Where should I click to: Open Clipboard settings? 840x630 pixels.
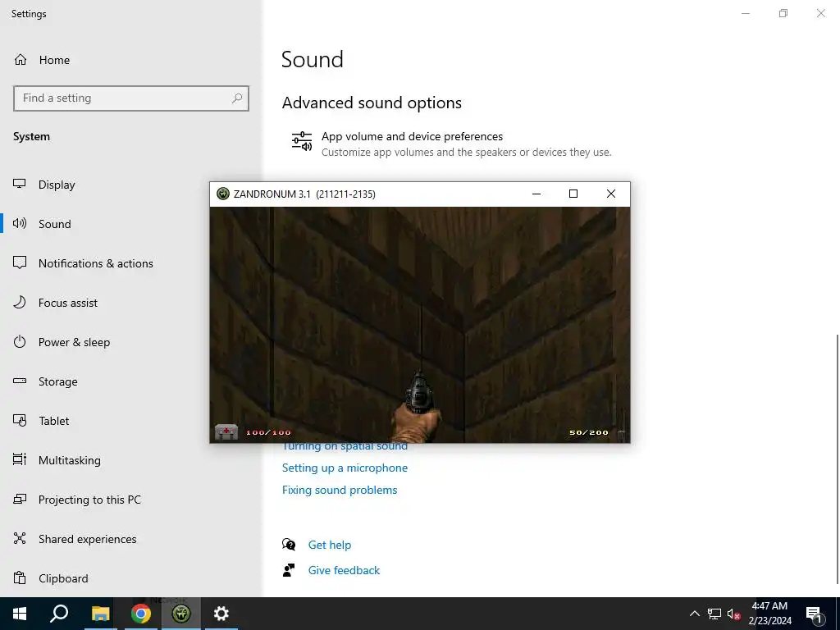[63, 578]
